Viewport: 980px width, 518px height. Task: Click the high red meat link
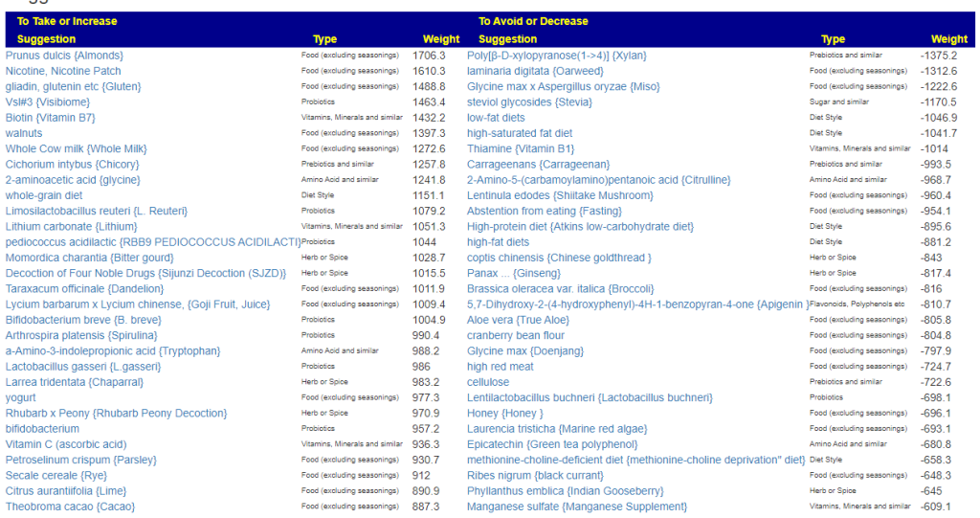pos(500,367)
